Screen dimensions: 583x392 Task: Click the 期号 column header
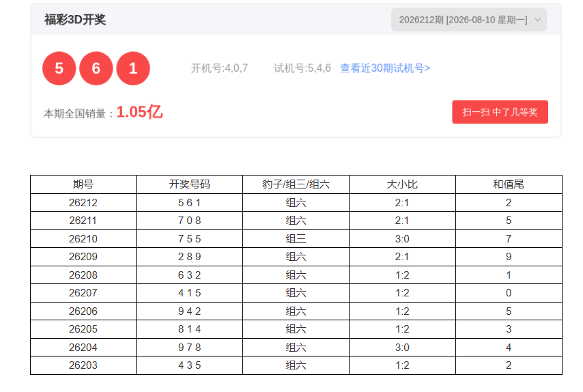click(x=83, y=184)
